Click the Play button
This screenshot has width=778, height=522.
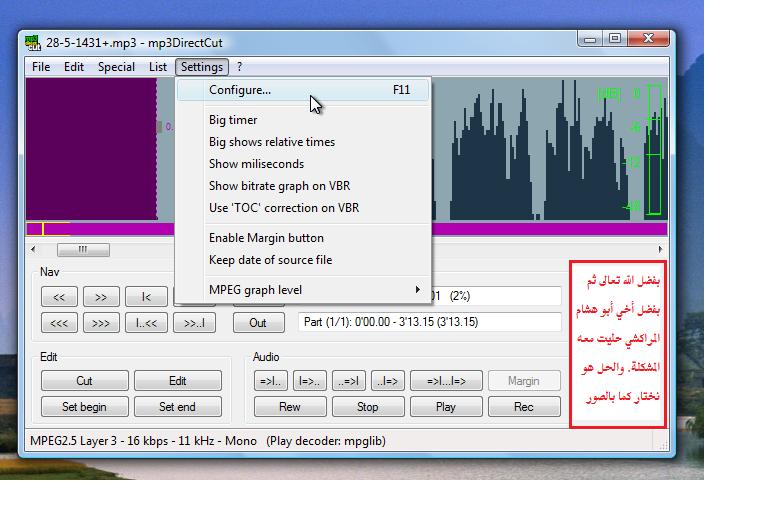446,407
